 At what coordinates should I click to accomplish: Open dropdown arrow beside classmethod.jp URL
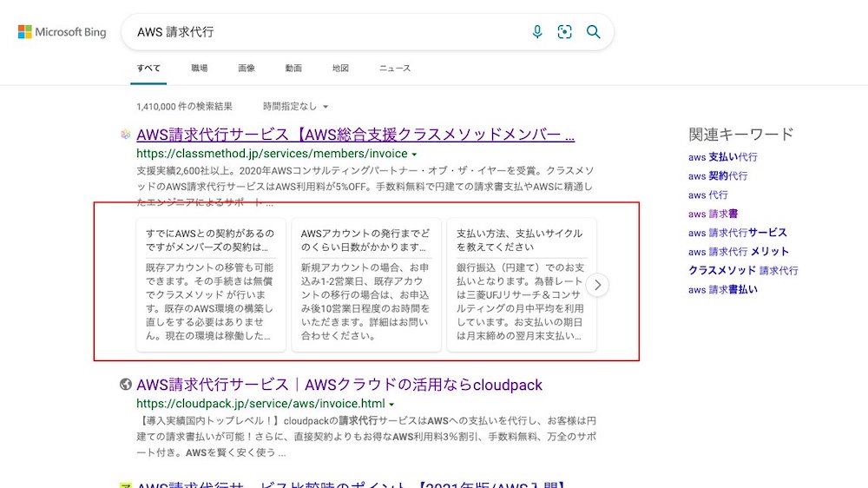pyautogui.click(x=415, y=155)
